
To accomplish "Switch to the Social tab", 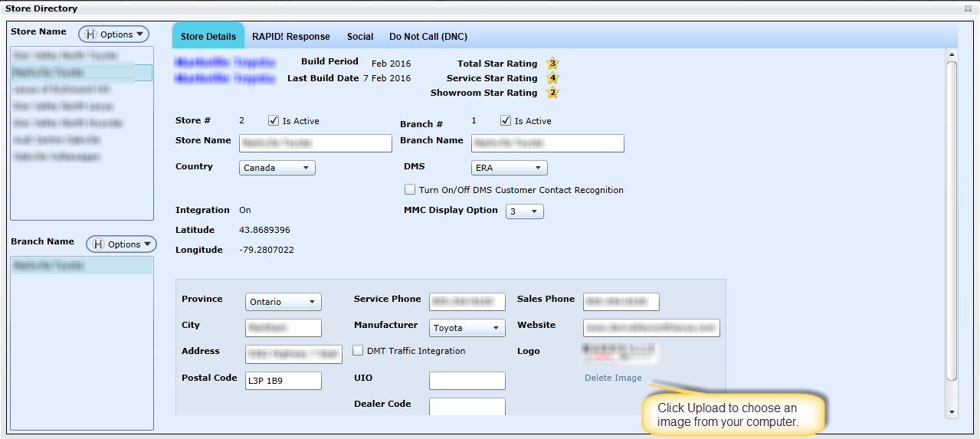I will coord(360,37).
